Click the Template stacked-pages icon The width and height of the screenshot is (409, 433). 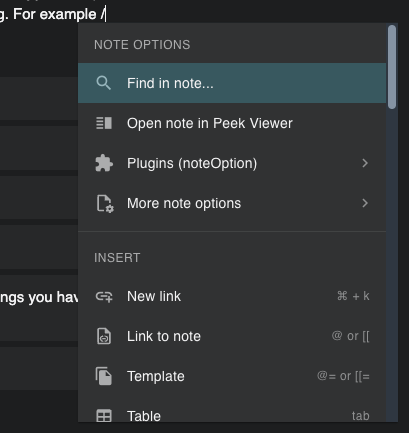104,376
